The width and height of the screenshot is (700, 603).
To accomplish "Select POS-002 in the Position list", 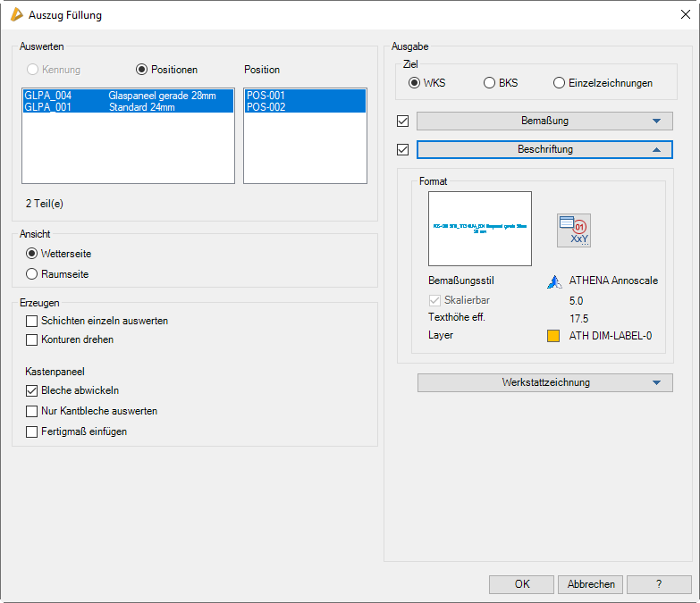I will click(x=304, y=107).
